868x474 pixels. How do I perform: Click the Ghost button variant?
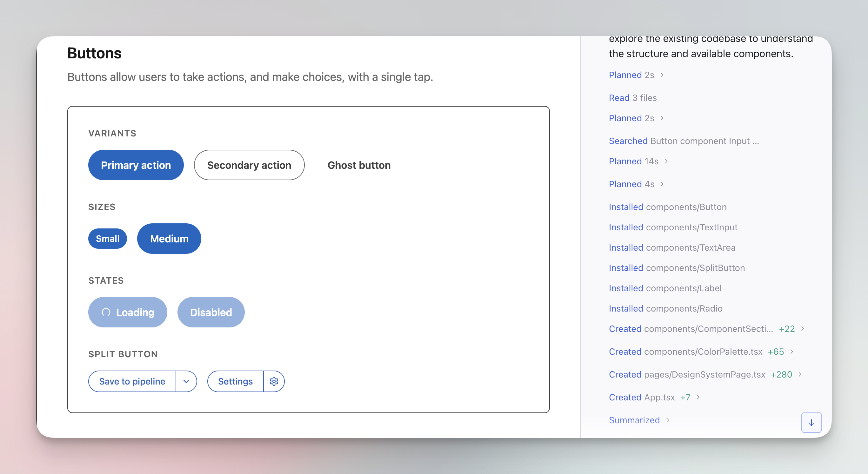359,165
